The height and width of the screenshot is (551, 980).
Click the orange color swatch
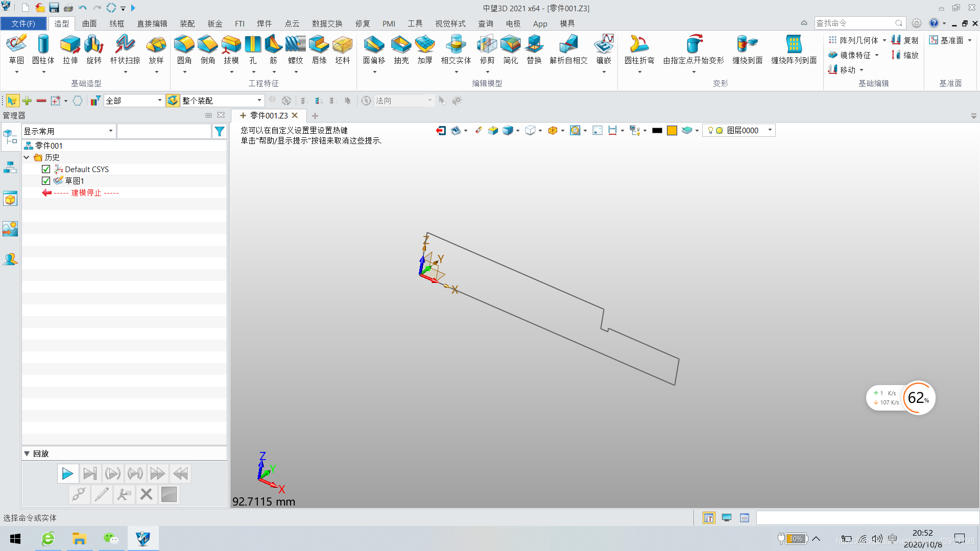coord(672,131)
